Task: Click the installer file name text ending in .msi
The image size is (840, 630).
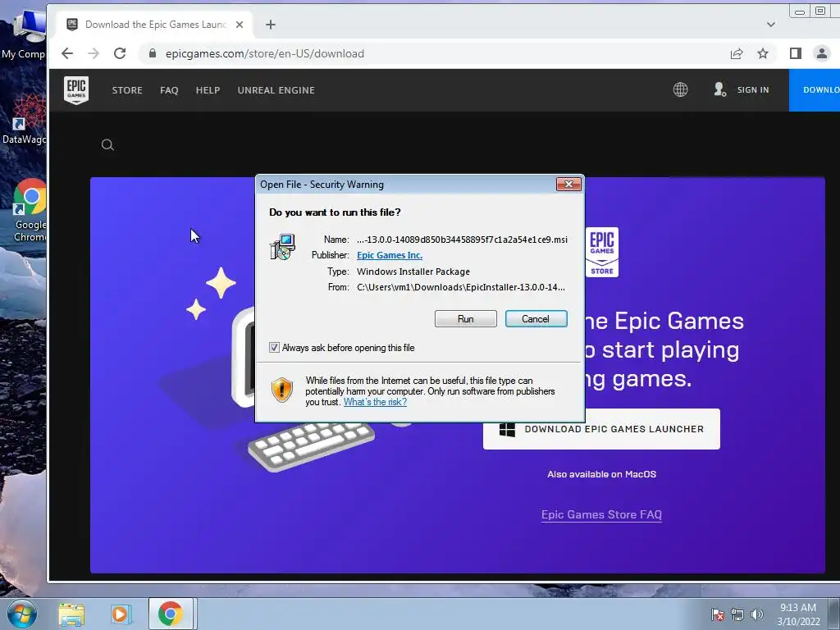Action: tap(462, 240)
